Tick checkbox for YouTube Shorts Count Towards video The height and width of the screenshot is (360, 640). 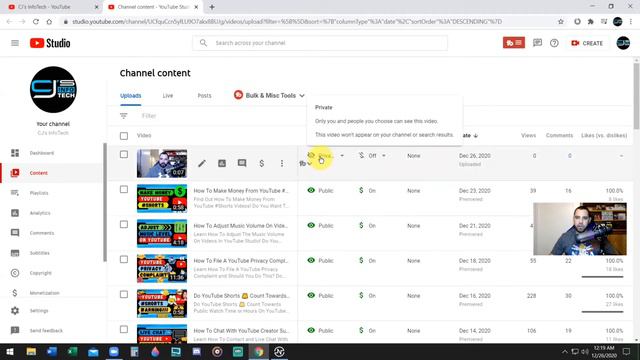click(124, 294)
